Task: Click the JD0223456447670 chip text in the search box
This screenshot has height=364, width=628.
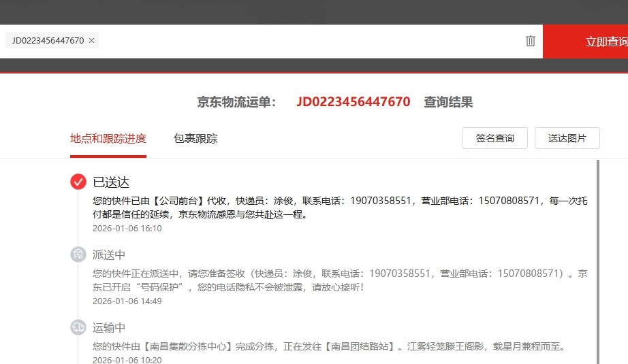Action: (x=48, y=41)
